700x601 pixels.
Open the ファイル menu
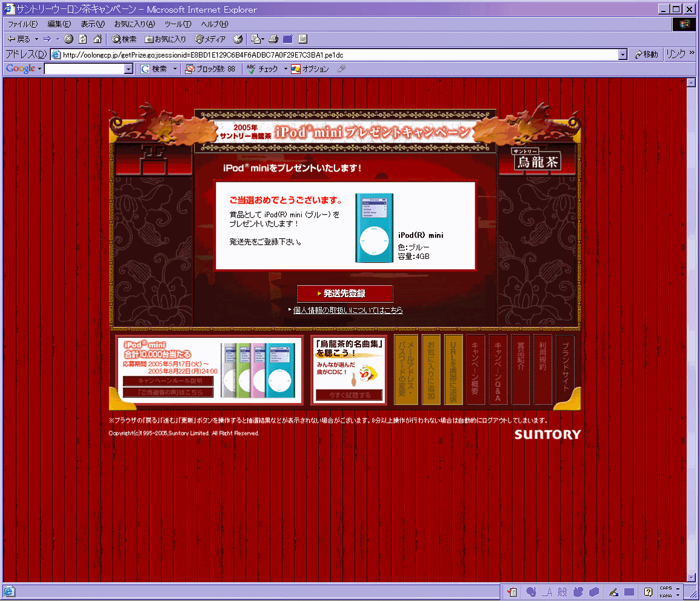[23, 24]
